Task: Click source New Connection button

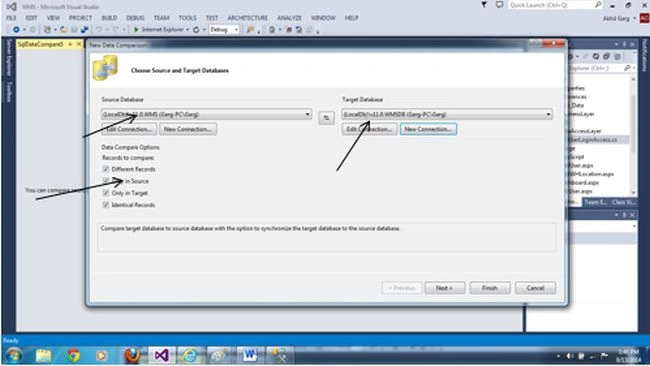Action: coord(188,129)
